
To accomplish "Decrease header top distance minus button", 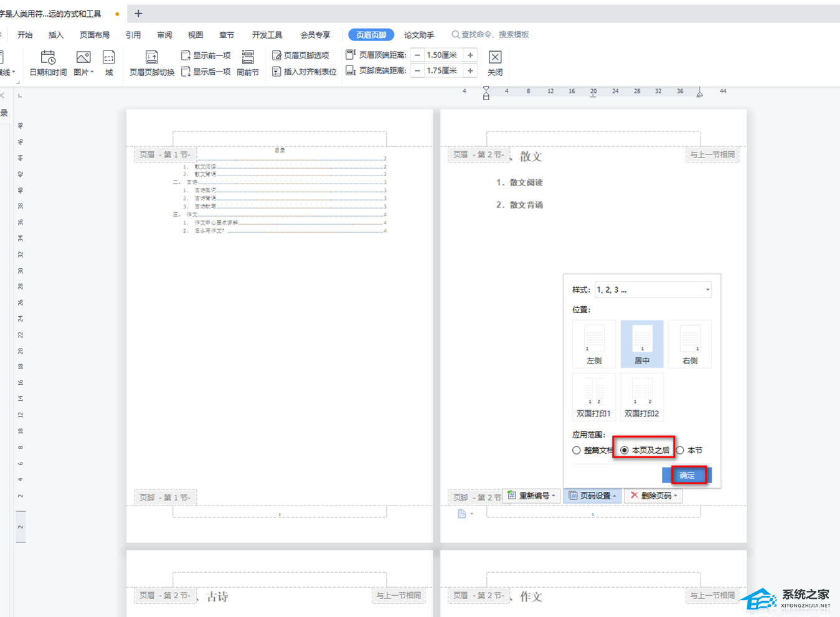I will point(417,55).
